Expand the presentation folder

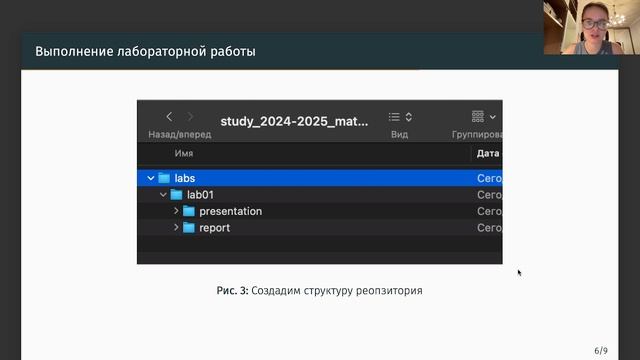176,211
